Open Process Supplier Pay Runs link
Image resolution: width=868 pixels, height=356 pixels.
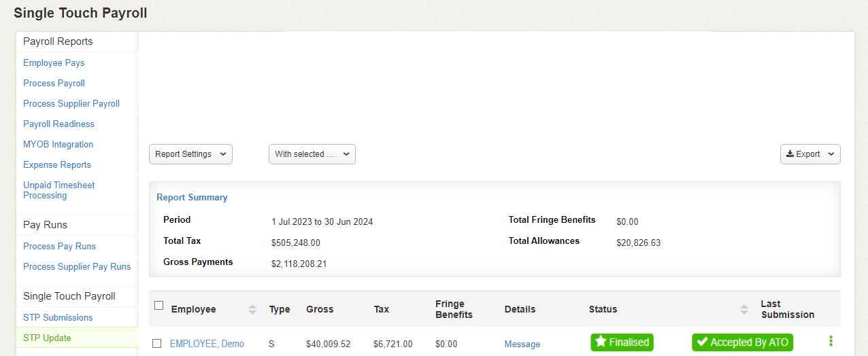pos(77,266)
